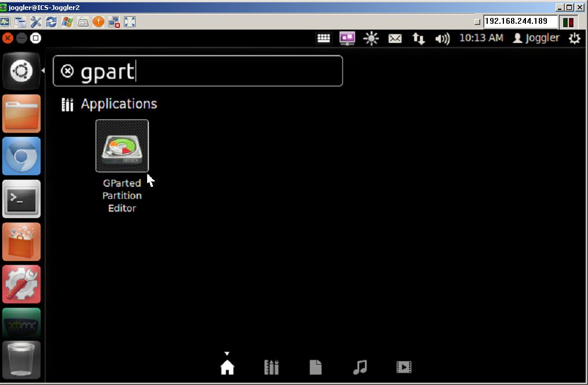Open the messaging mail indicator
This screenshot has height=385, width=588.
tap(395, 38)
